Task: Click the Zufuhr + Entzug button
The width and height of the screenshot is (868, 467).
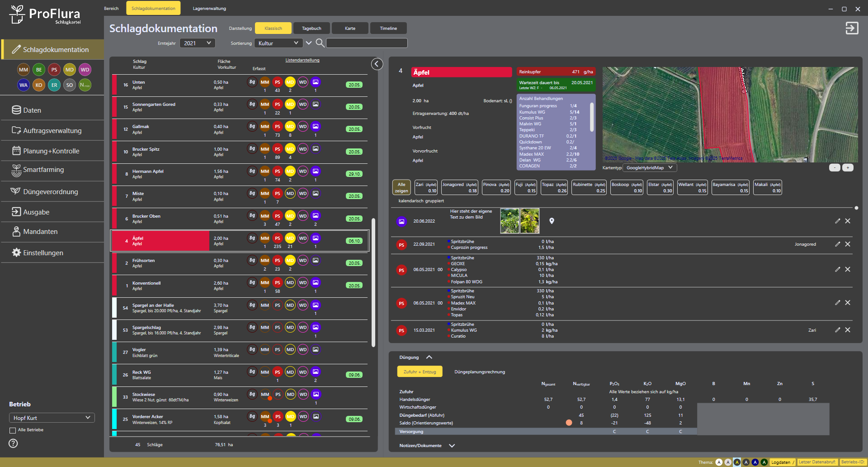Action: (420, 372)
